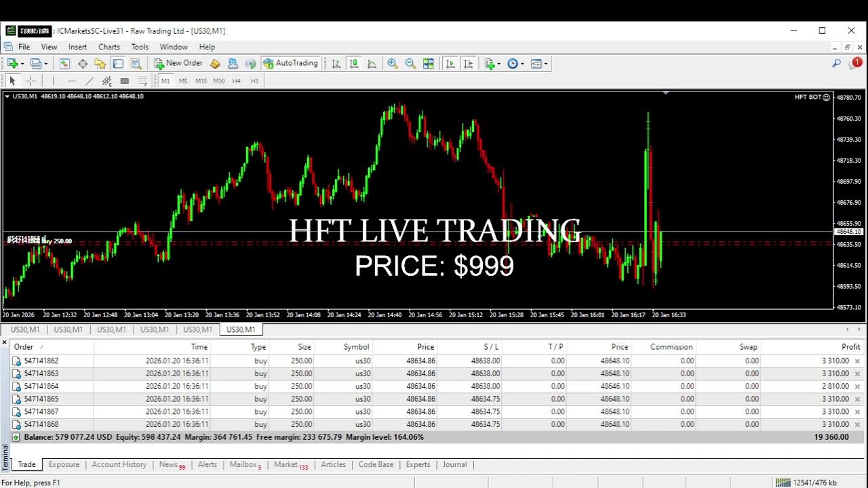Click the New Order button
Viewport: 868px width, 488px height.
tap(178, 63)
